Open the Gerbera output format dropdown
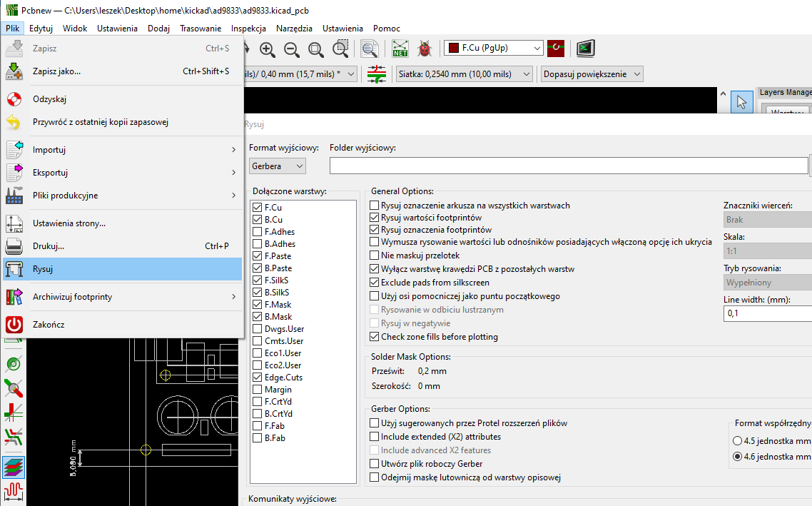This screenshot has width=812, height=506. tap(278, 166)
